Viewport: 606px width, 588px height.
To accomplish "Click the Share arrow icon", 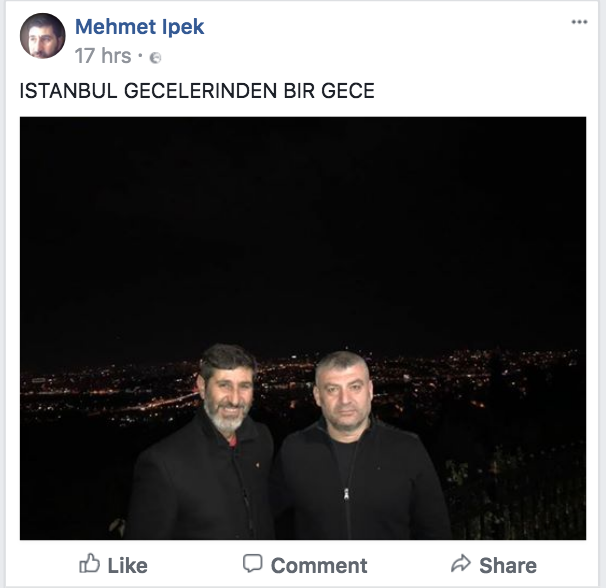I will pyautogui.click(x=461, y=563).
